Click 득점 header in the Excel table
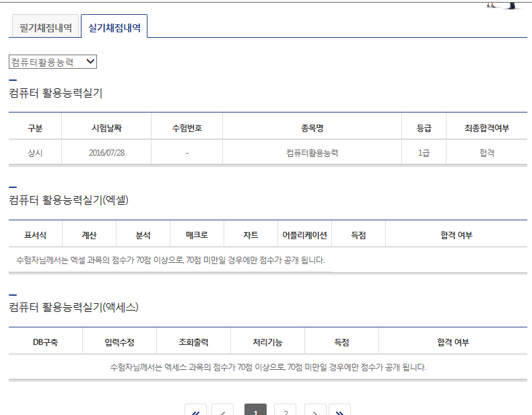Viewport: 532px width, 415px height. click(359, 235)
